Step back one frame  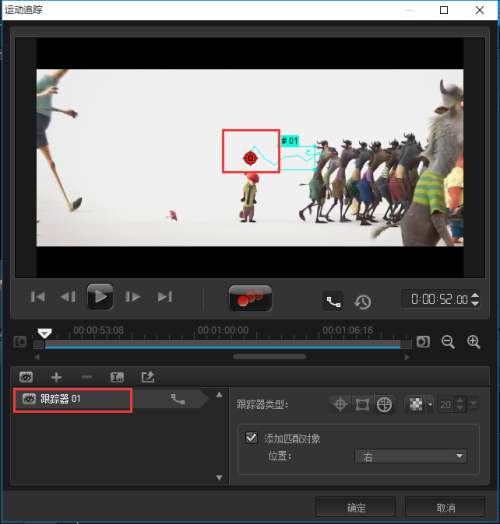point(68,297)
